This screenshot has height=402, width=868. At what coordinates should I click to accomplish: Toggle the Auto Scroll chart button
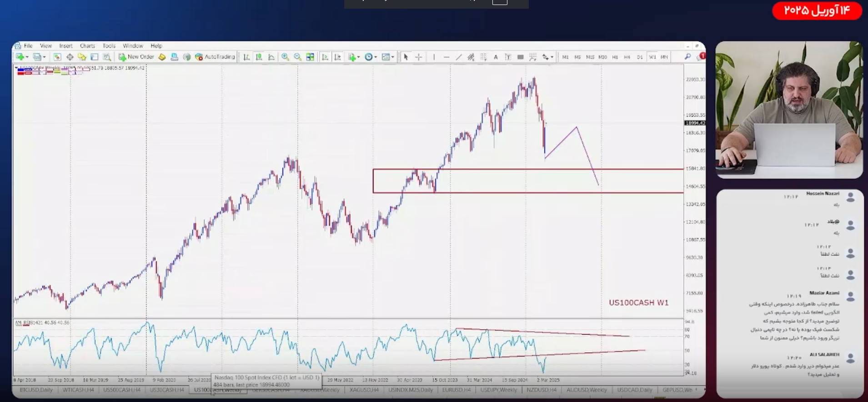(x=325, y=57)
